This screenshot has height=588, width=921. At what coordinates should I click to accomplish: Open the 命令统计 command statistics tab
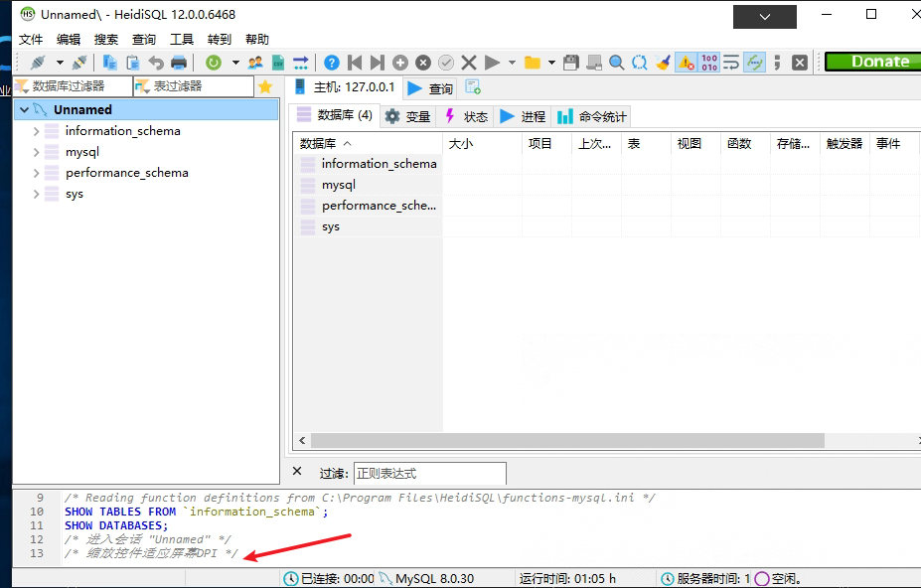[x=592, y=116]
